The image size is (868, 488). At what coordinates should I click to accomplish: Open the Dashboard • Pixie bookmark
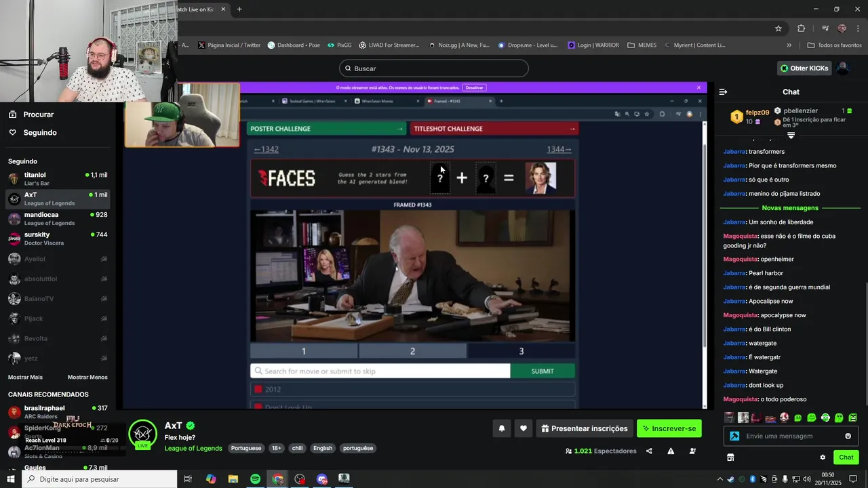coord(294,45)
